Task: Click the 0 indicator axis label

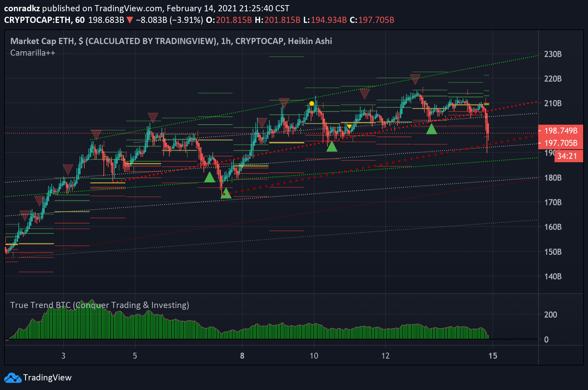Action: (x=546, y=340)
